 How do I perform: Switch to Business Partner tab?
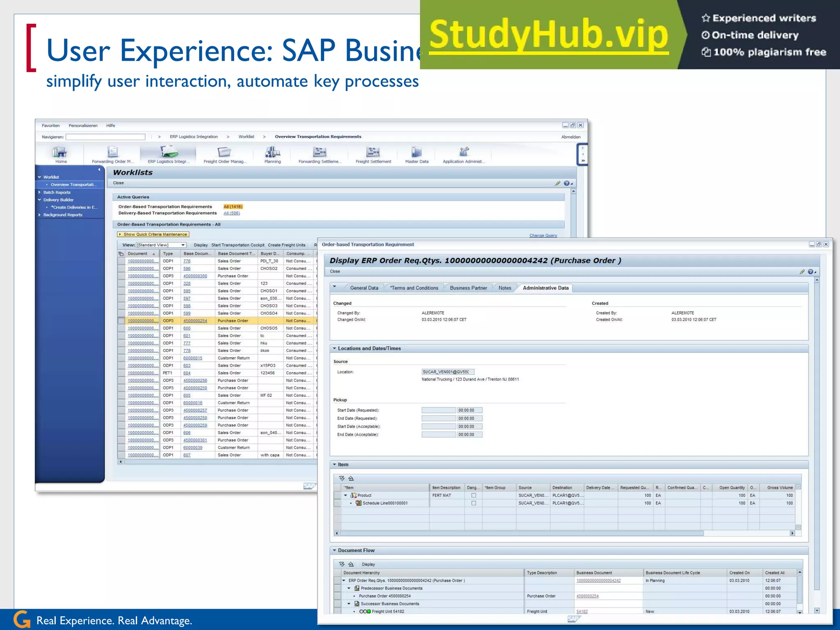468,288
